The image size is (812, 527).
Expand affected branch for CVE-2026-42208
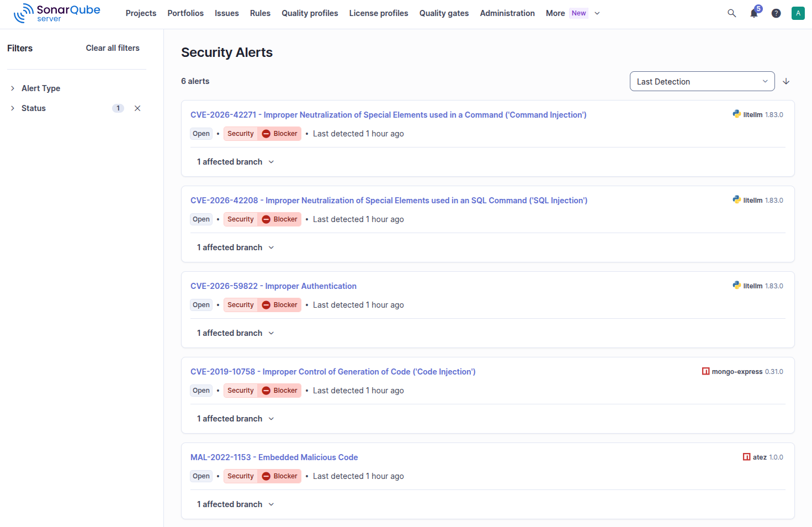(x=236, y=247)
